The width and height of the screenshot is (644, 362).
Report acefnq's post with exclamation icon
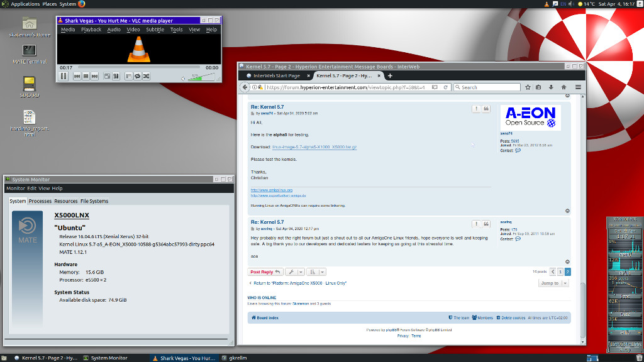point(476,224)
